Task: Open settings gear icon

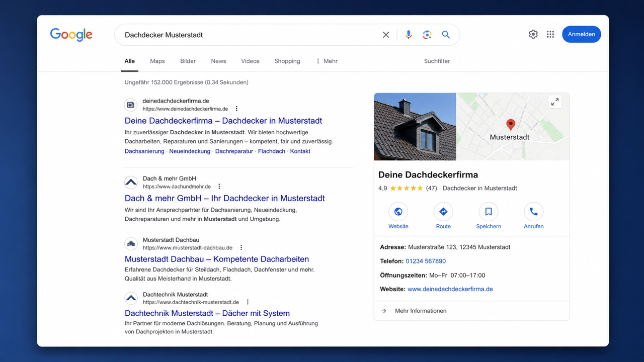Action: (x=533, y=34)
